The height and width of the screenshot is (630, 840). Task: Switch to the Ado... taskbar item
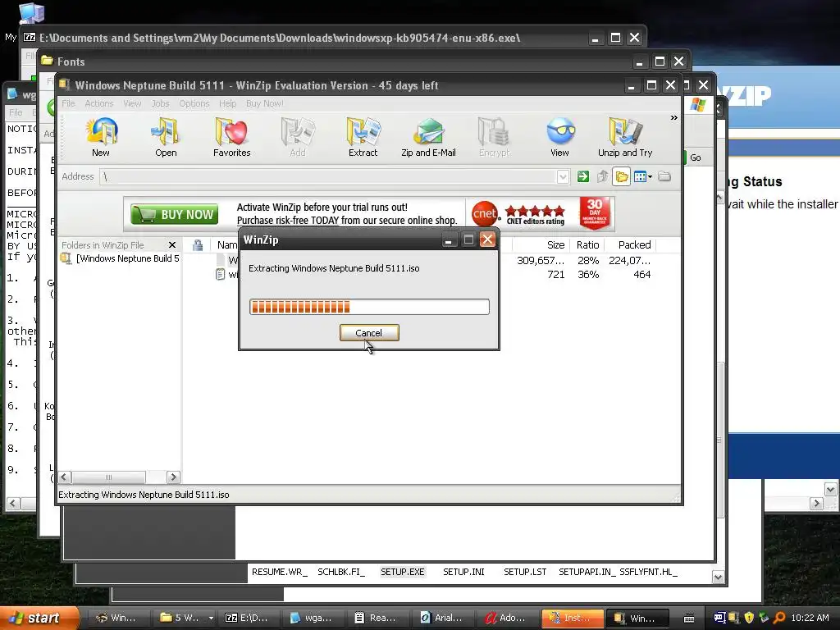tap(509, 618)
